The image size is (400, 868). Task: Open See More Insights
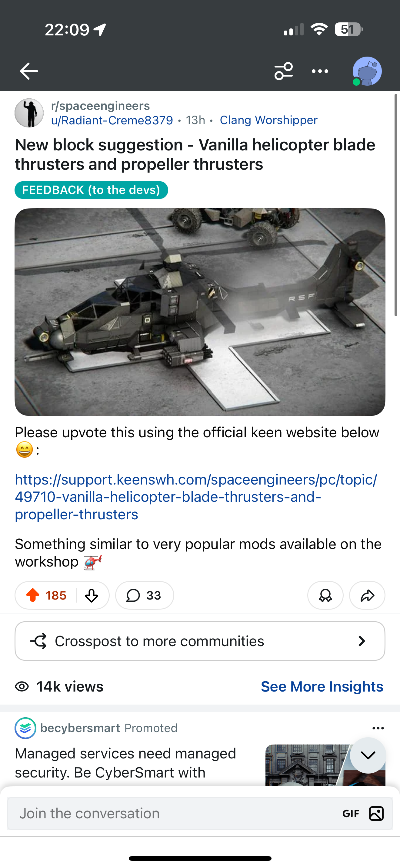pos(322,686)
